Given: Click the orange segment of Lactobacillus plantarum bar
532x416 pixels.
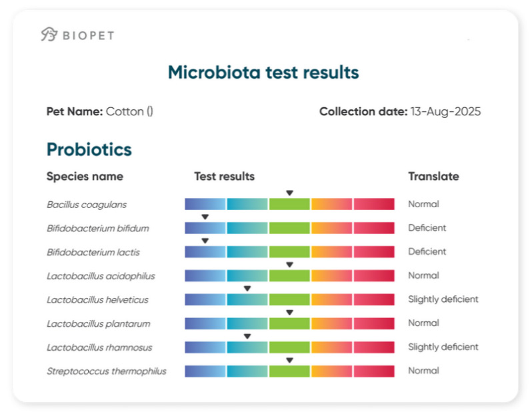Looking at the screenshot, I should point(331,323).
